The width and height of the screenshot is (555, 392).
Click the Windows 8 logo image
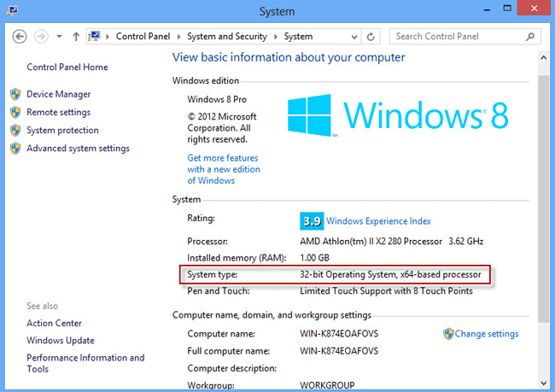(398, 115)
